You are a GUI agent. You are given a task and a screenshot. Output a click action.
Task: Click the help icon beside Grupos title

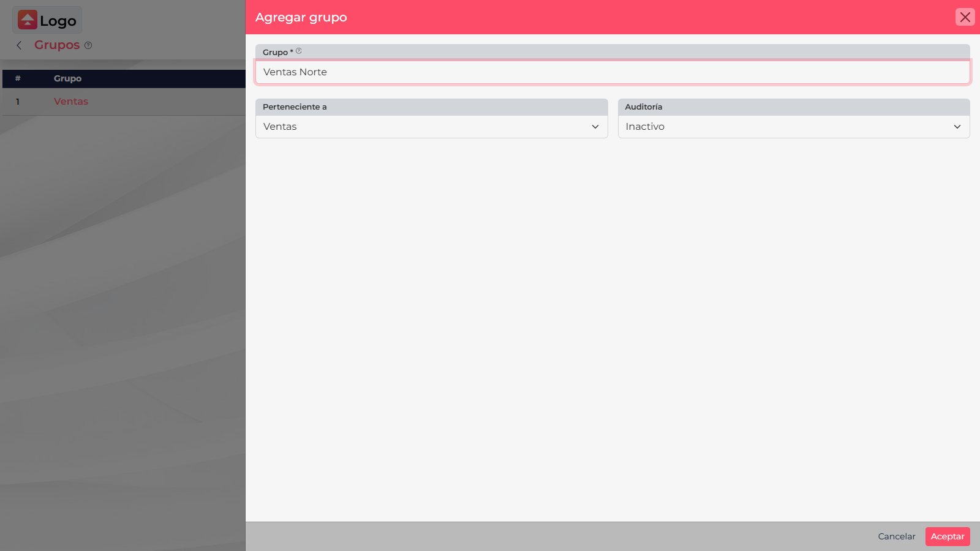[x=88, y=45]
